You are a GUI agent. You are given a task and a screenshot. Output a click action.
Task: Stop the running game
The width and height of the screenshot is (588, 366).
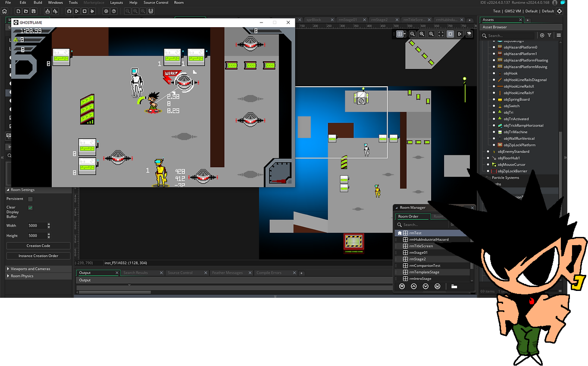[85, 11]
